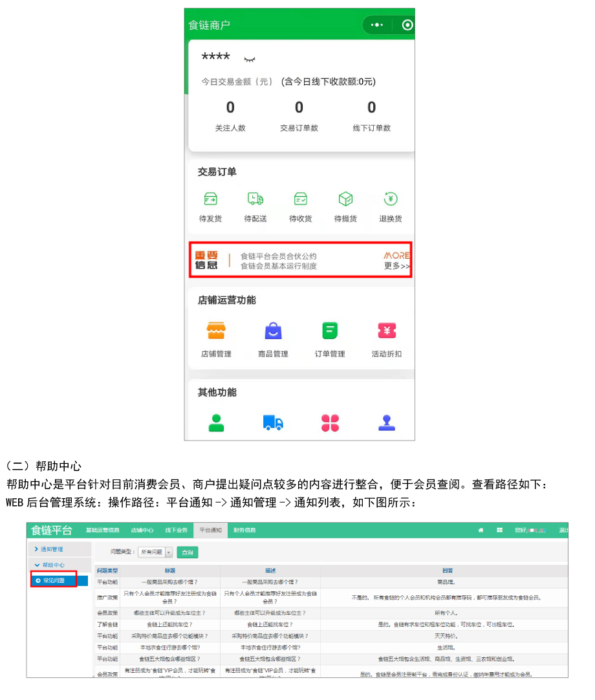Viewport: 595px width, 700px height.
Task: Open the 问题类型 dropdown list
Action: coord(169,552)
